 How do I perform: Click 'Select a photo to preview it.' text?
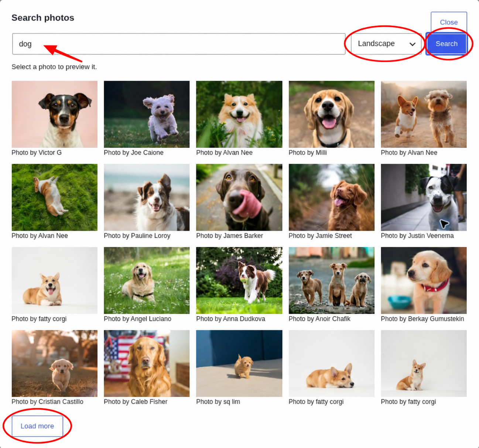click(54, 67)
